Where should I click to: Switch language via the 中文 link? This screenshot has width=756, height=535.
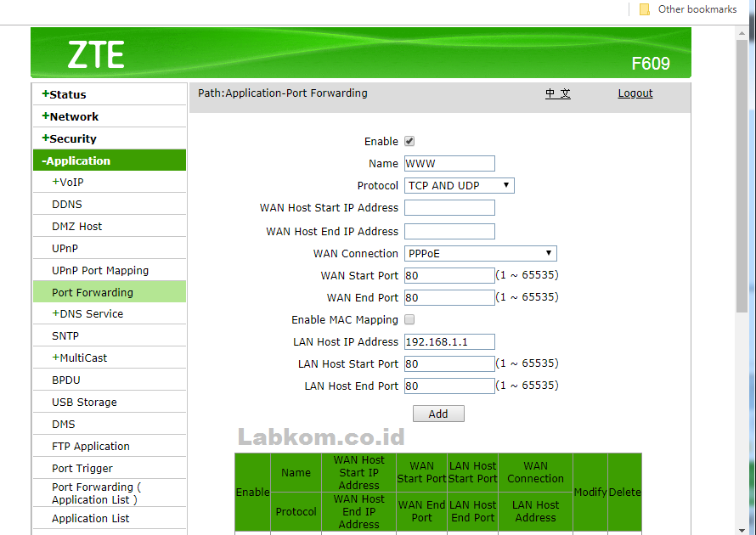[558, 93]
